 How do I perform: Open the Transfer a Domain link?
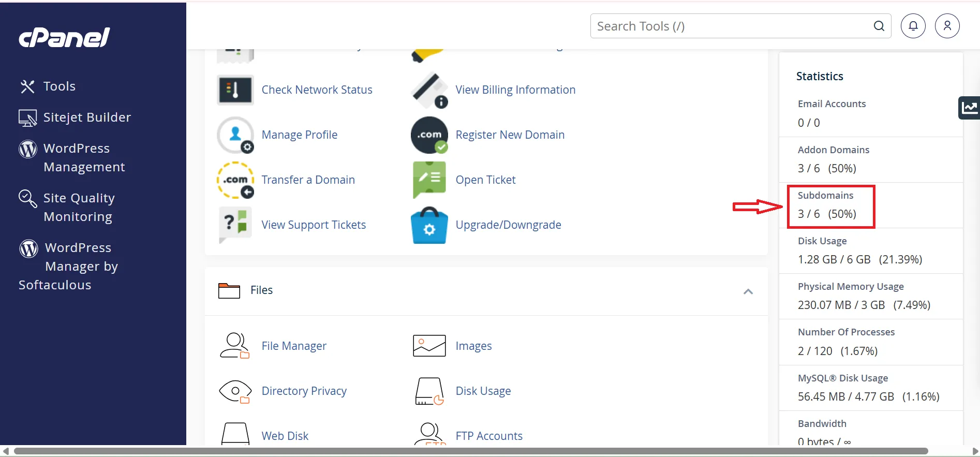pos(308,180)
